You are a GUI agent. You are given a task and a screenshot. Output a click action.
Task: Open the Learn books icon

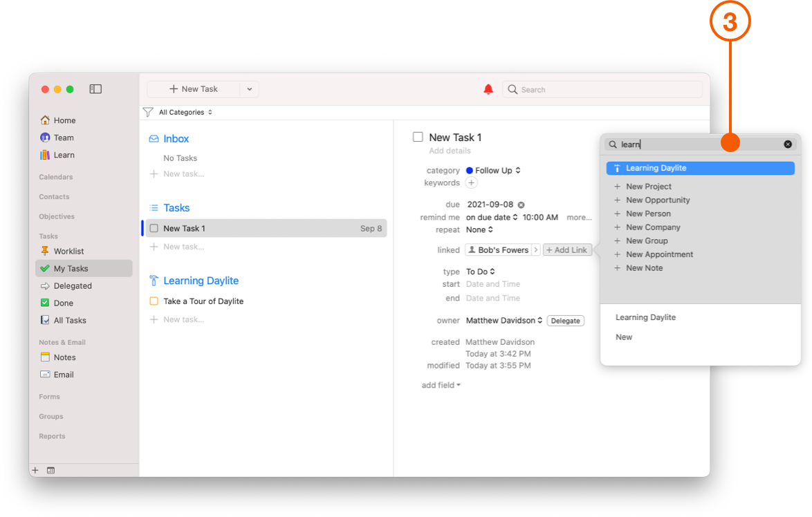(x=45, y=155)
